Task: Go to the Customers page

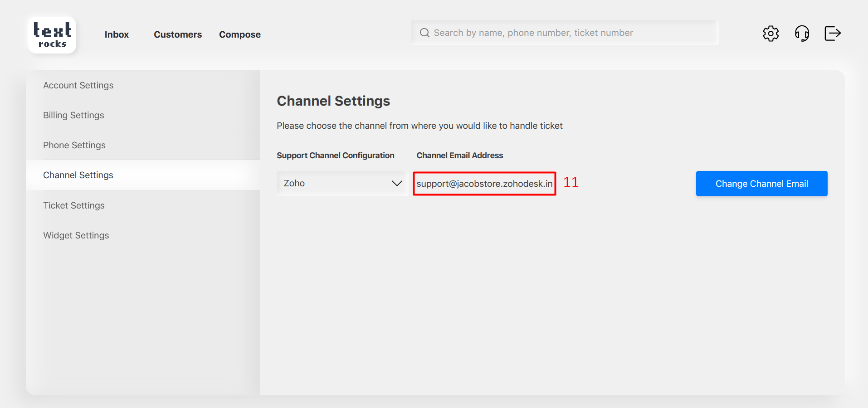Action: 178,34
